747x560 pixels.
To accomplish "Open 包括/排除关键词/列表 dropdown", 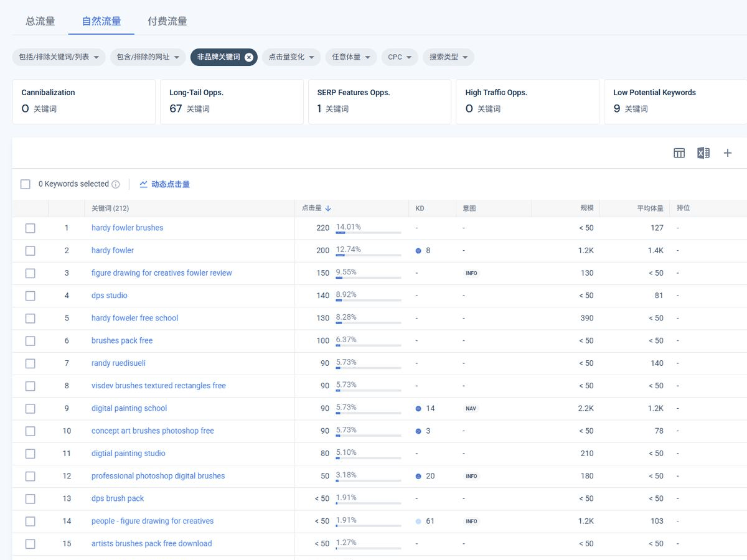I will (x=59, y=57).
